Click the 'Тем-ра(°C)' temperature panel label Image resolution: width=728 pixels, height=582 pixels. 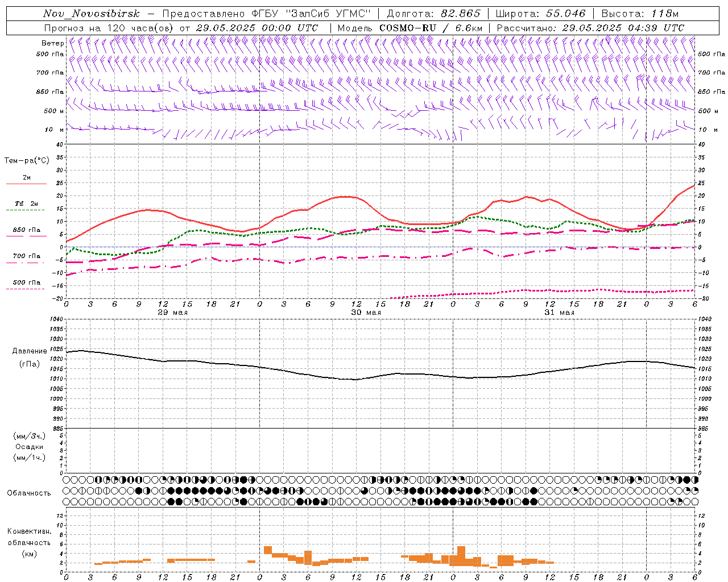(27, 161)
